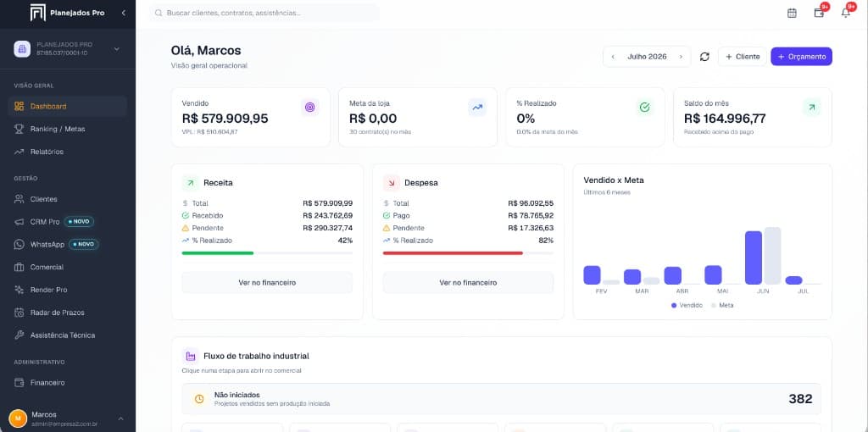The height and width of the screenshot is (432, 868).
Task: Click the Vendido target icon
Action: (310, 108)
